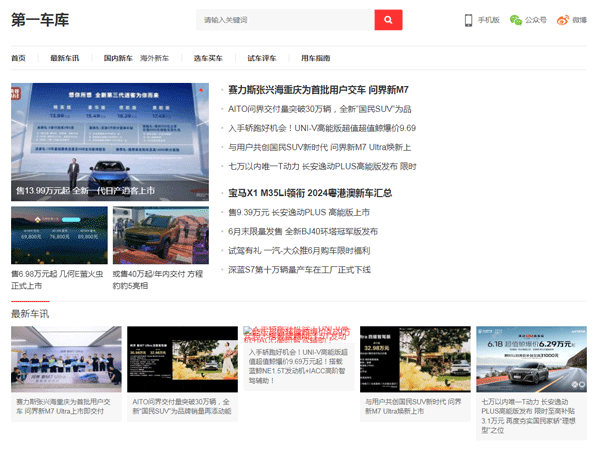600x449 pixels.
Task: Open 最新车讯 card image for AITO问界交付量突破30万辆
Action: (x=183, y=359)
